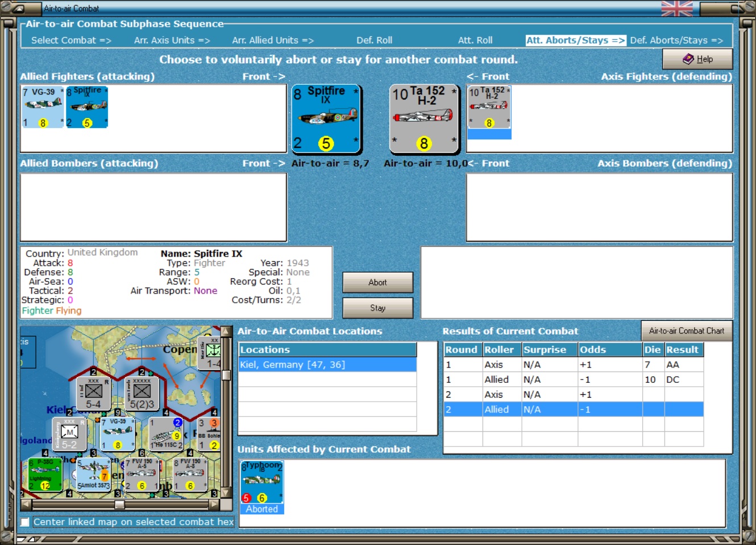Click the He 115C seaplane counter on map

tap(166, 433)
